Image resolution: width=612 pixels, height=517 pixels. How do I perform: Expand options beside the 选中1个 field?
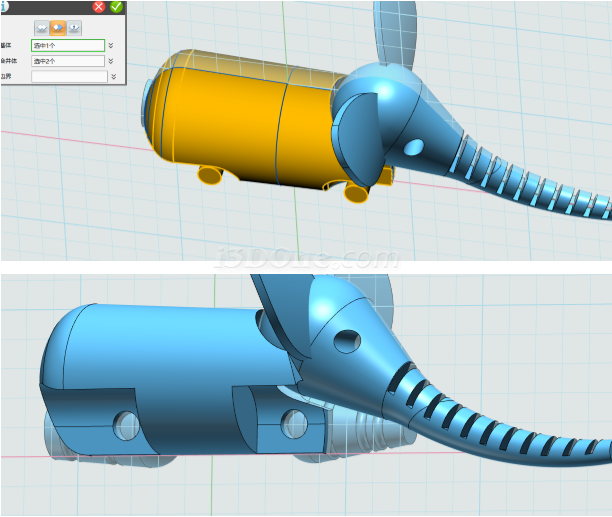111,45
